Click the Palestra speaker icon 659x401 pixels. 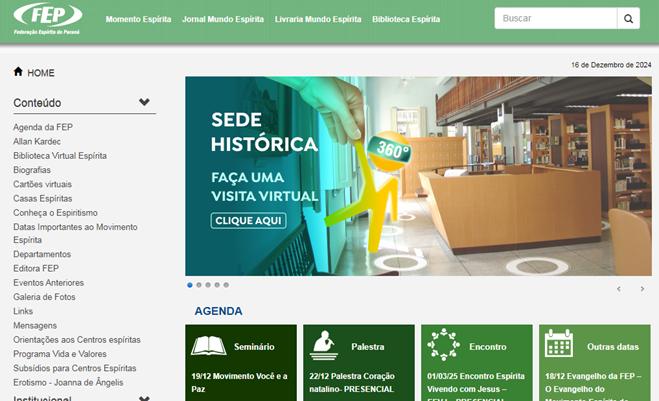coord(323,346)
